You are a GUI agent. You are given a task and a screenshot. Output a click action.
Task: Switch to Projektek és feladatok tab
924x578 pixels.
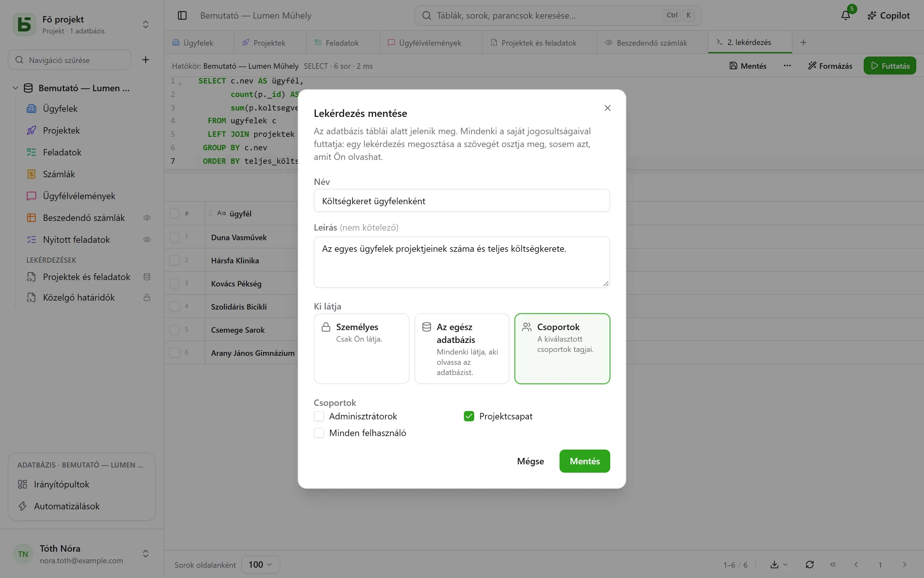539,42
